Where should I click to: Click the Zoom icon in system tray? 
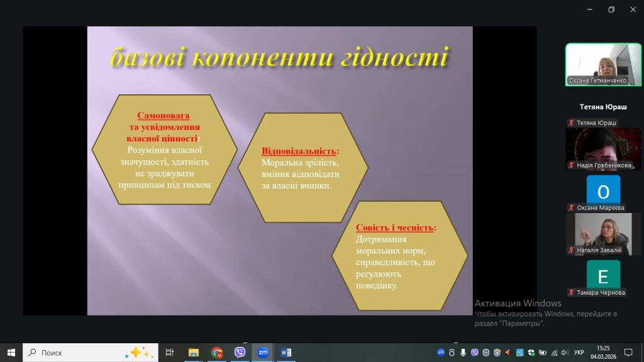441,353
